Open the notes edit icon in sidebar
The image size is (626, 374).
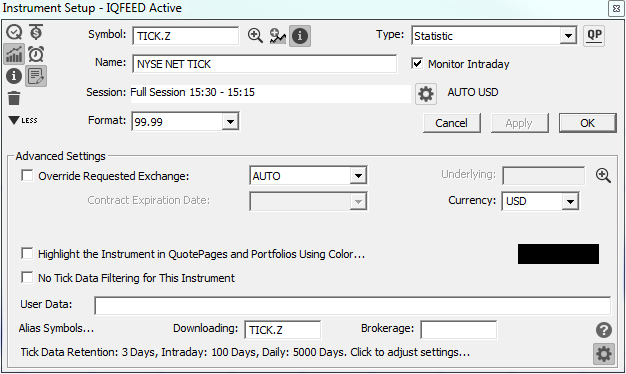tap(36, 76)
